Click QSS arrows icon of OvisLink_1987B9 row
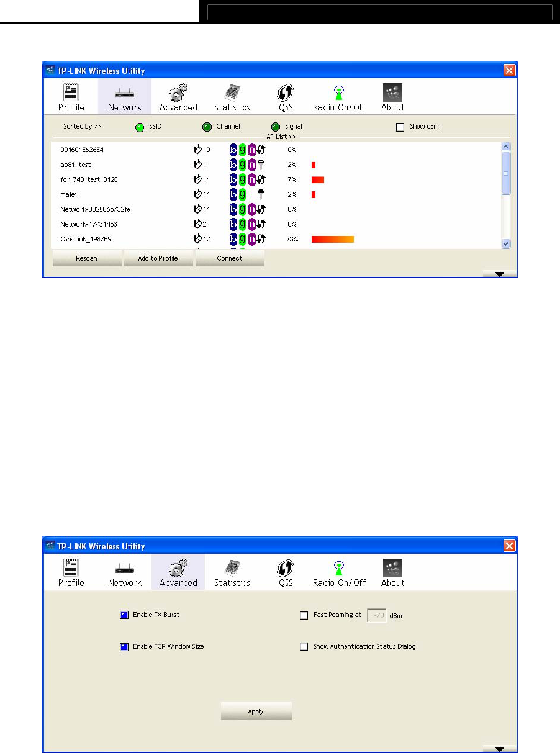This screenshot has height=753, width=560. tap(261, 239)
